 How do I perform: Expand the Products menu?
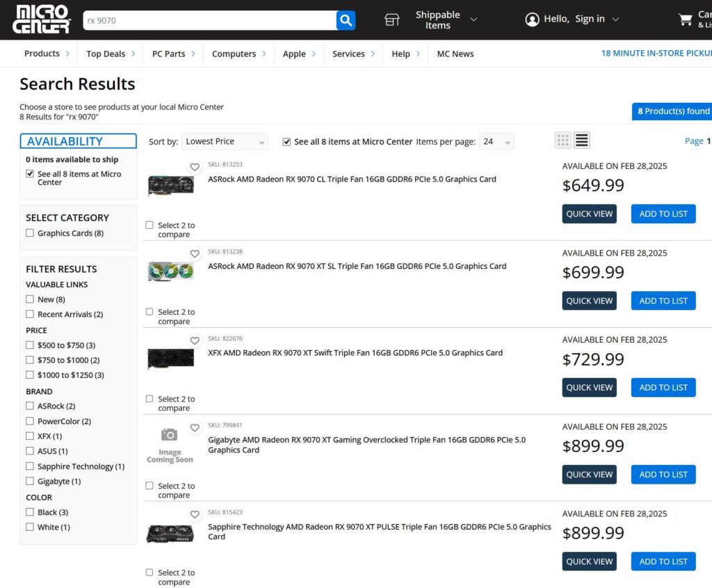[47, 54]
